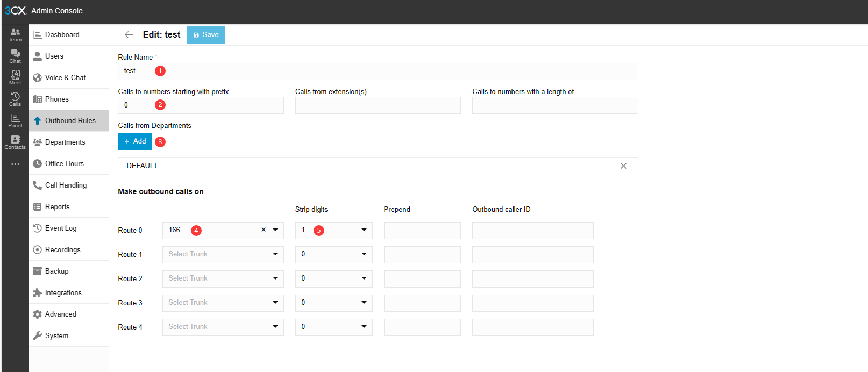This screenshot has height=372, width=868.
Task: Remove the DEFAULT department entry
Action: click(623, 166)
